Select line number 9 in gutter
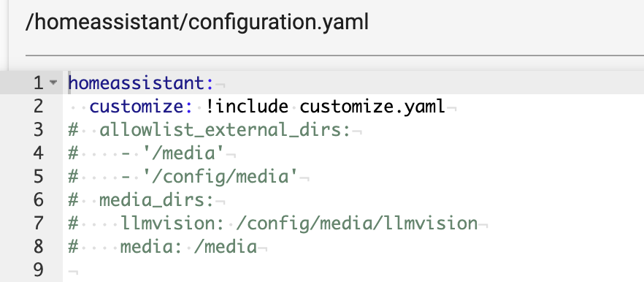This screenshot has height=282, width=644. pos(38,270)
